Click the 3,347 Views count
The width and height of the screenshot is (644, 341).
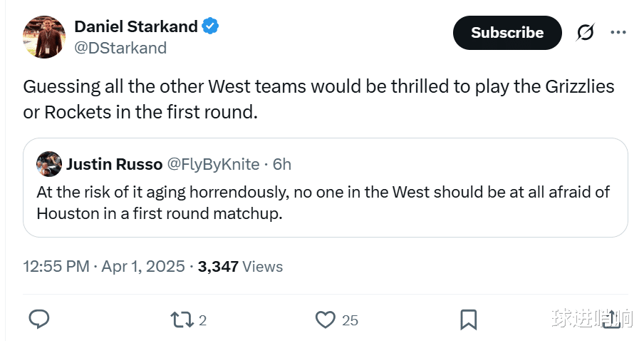coord(240,267)
